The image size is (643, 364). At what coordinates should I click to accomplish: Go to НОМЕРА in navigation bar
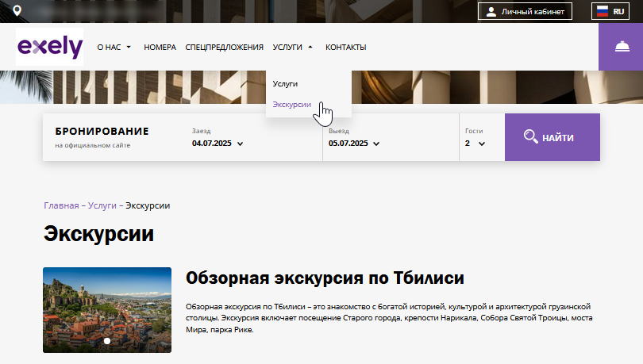160,48
